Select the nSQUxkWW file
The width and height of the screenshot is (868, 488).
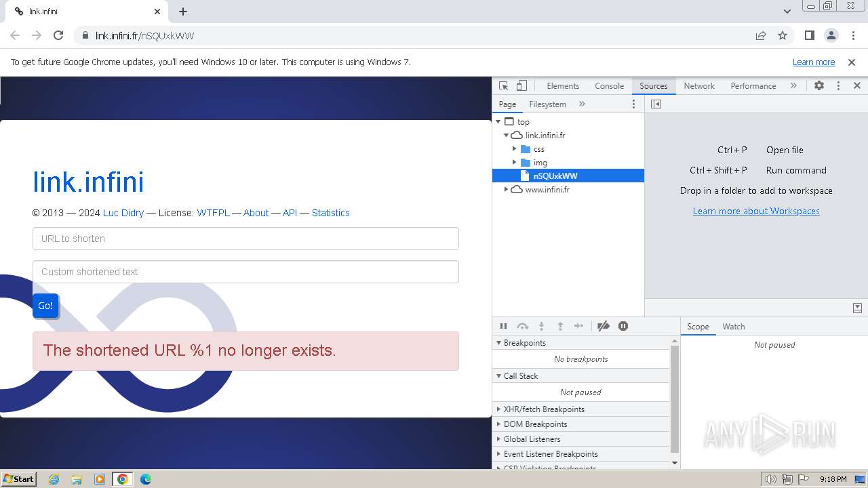point(568,176)
